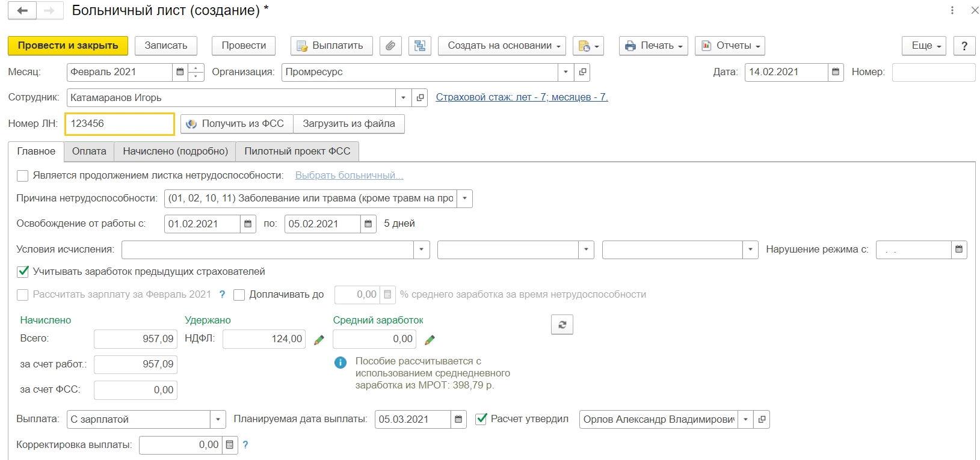Toggle Рассчитать зарплату за Февраль 2021
This screenshot has height=460, width=980.
click(x=23, y=295)
